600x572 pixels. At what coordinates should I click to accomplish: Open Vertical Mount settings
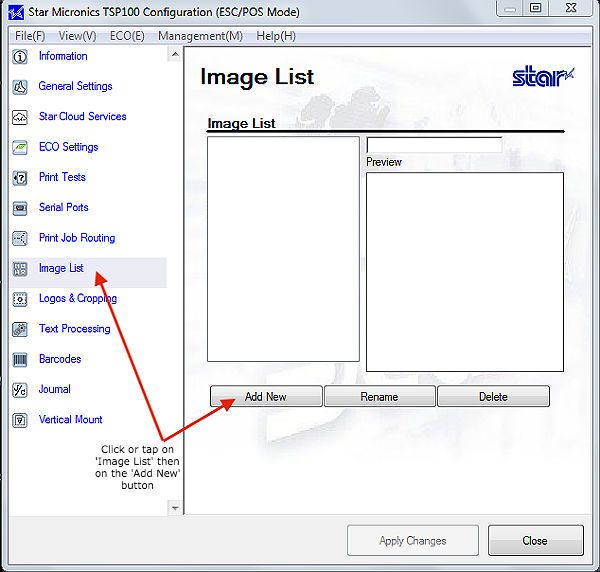(71, 419)
